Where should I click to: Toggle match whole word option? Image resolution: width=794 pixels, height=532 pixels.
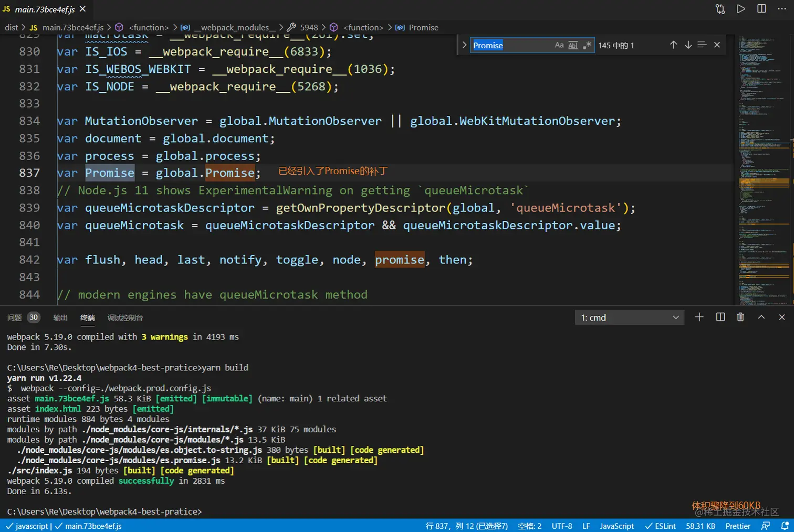point(573,45)
